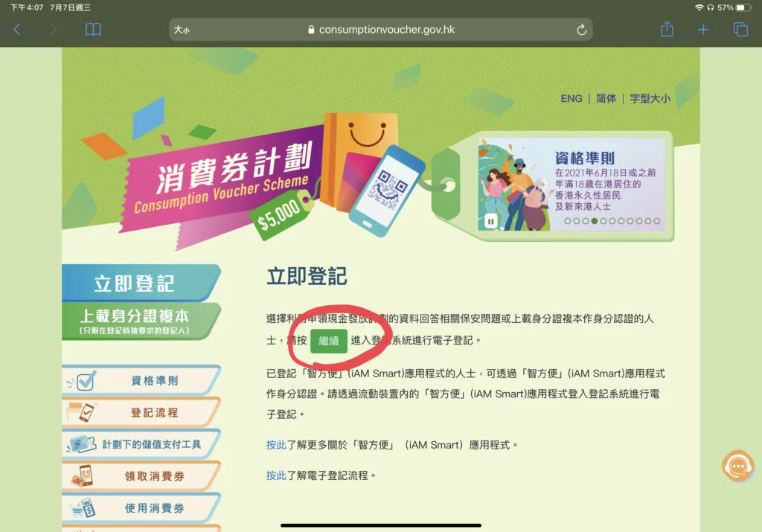Open the orange chat support bubble
Screen dimensions: 762x532
pyautogui.click(x=737, y=466)
